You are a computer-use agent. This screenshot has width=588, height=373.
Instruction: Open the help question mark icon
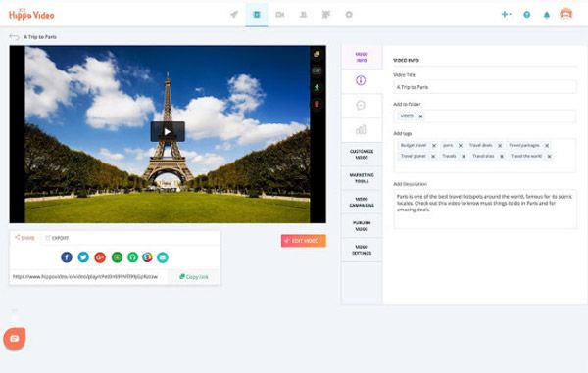tap(527, 15)
